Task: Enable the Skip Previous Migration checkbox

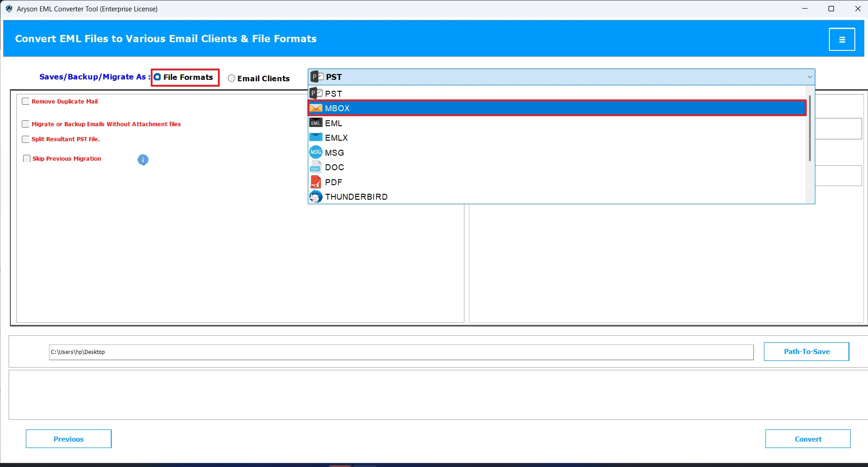Action: [x=27, y=158]
